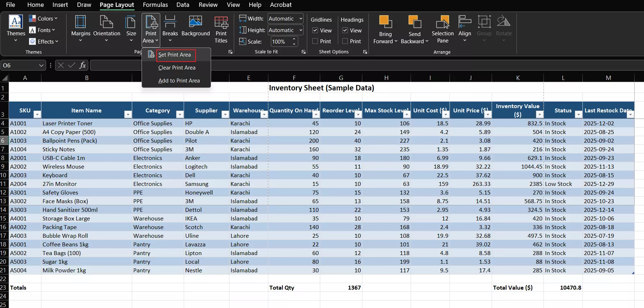Open the Themes gallery icon
644x308 pixels.
point(16,22)
